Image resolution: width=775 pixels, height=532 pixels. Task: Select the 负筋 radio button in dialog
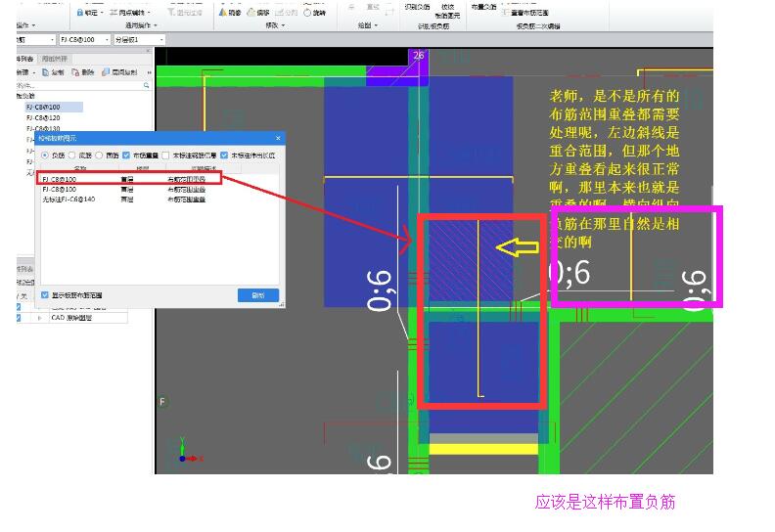[45, 155]
